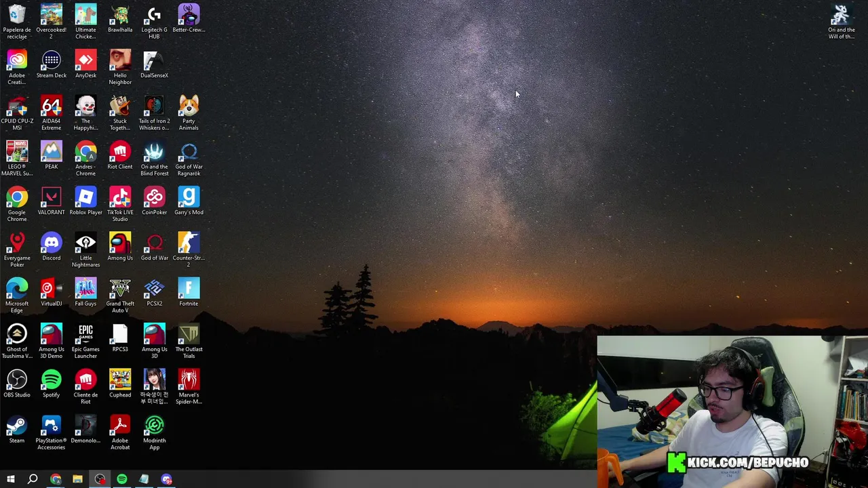This screenshot has height=488, width=868.
Task: Select the LEGO MARVEL Super Heroes icon
Action: tap(17, 158)
